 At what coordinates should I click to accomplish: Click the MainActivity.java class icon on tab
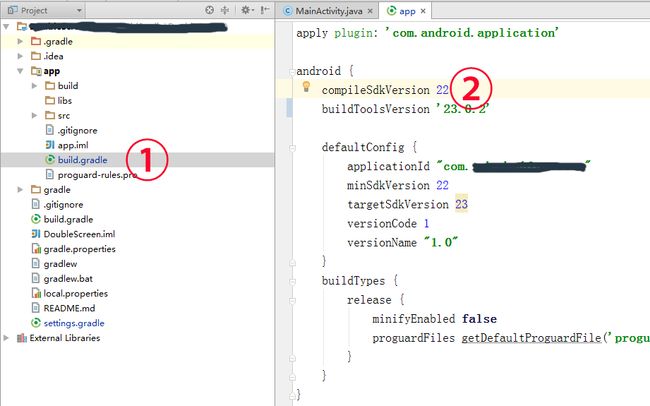tap(288, 11)
